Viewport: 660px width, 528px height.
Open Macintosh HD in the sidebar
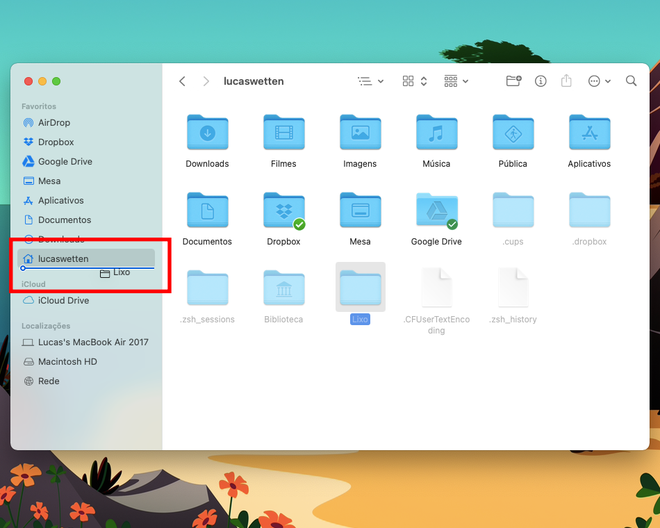pyautogui.click(x=86, y=361)
